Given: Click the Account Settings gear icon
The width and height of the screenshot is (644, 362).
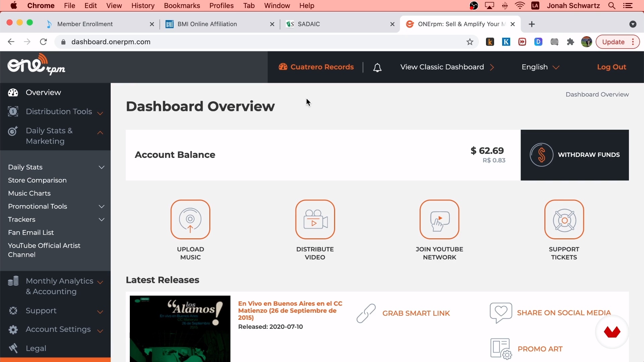Looking at the screenshot, I should pos(13,330).
